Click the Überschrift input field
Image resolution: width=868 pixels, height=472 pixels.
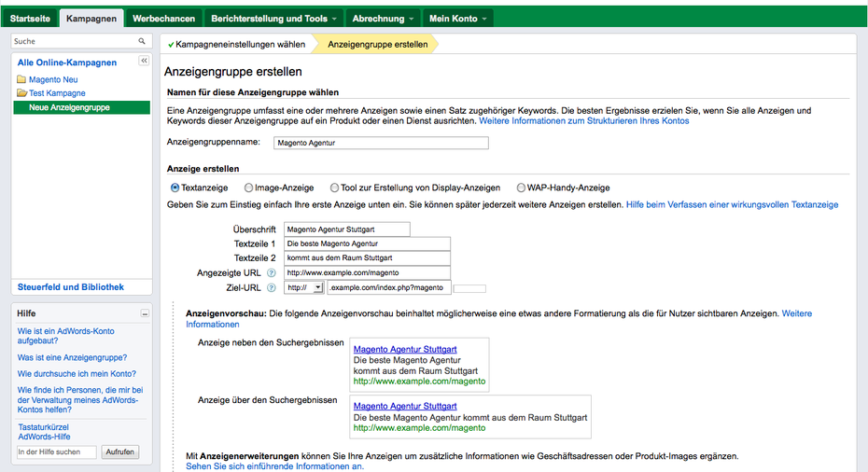[x=347, y=229]
